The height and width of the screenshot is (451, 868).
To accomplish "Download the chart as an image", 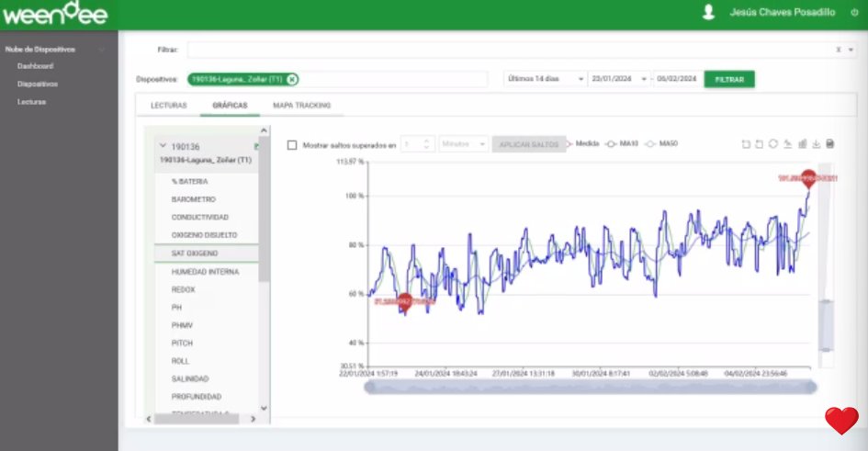I will 816,144.
